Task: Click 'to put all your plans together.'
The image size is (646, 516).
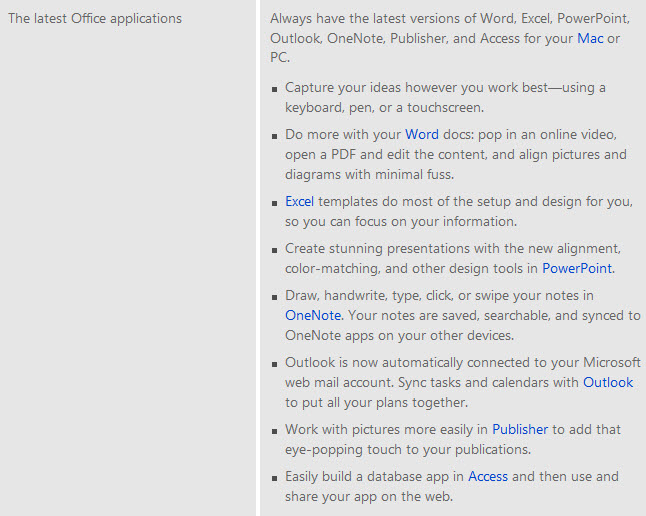Action: coord(377,403)
